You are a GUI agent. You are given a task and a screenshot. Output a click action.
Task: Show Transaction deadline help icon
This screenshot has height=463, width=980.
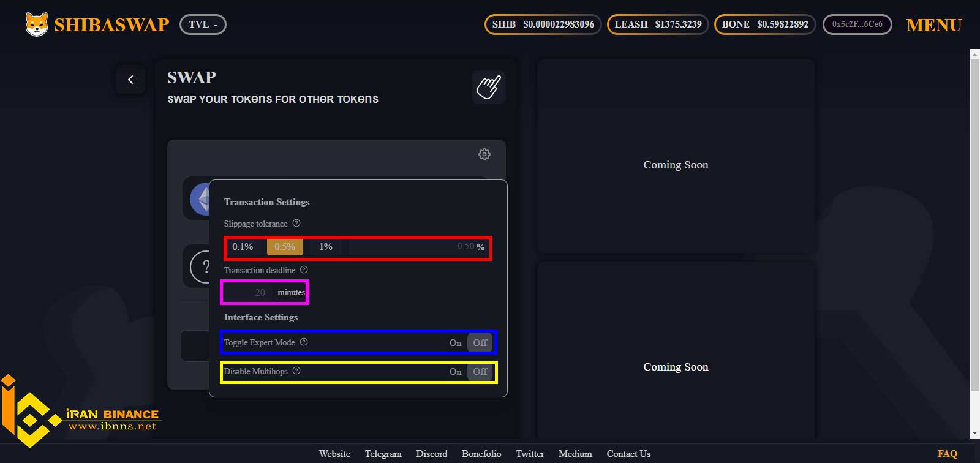coord(304,270)
